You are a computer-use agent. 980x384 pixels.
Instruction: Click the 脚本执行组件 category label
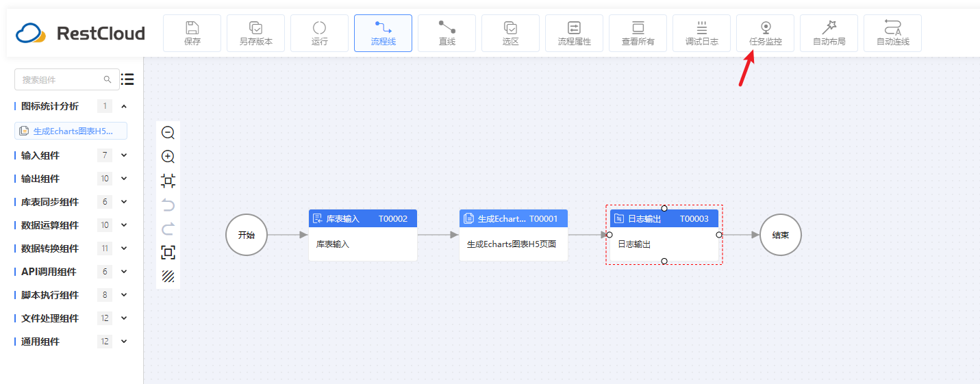coord(50,295)
